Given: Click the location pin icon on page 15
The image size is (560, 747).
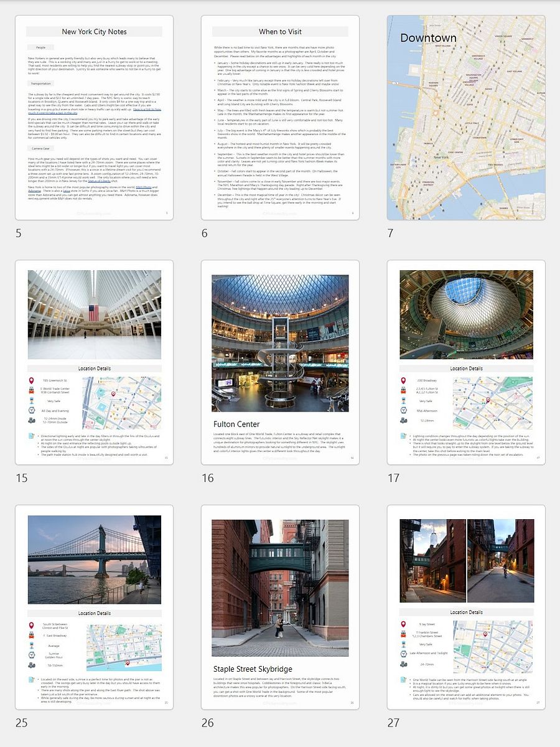Looking at the screenshot, I should coord(32,381).
